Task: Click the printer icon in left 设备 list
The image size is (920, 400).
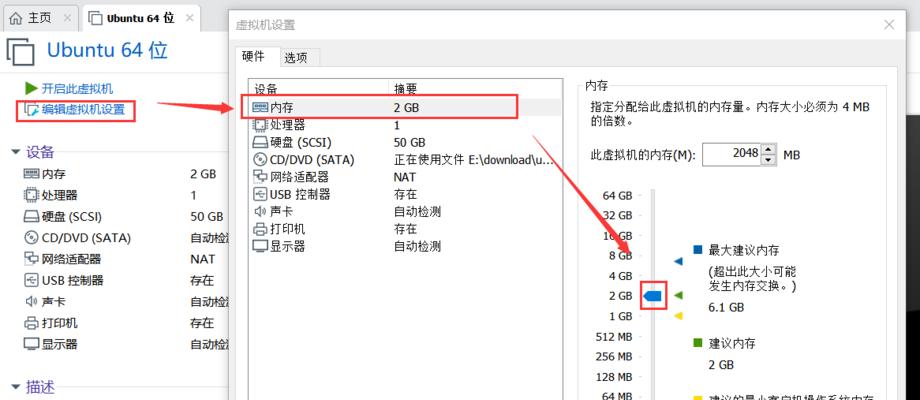Action: pyautogui.click(x=31, y=323)
